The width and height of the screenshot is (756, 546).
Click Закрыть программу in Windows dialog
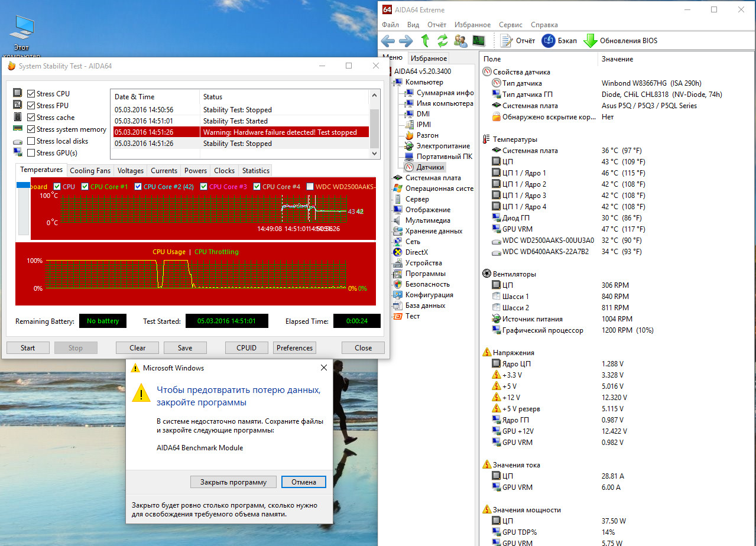233,482
